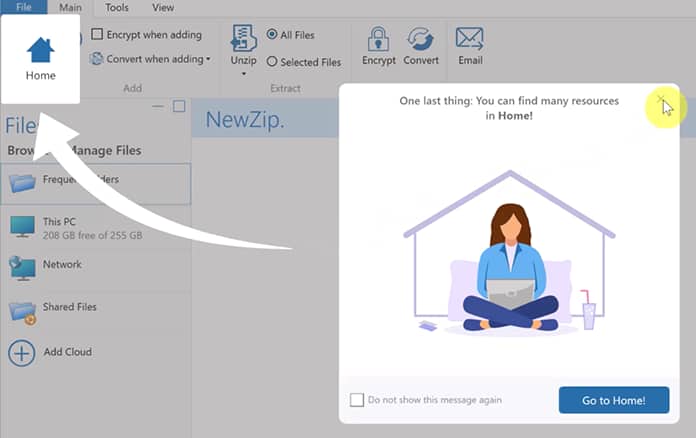Screen dimensions: 696x438
Task: Switch to the Tools ribbon tab
Action: (116, 7)
